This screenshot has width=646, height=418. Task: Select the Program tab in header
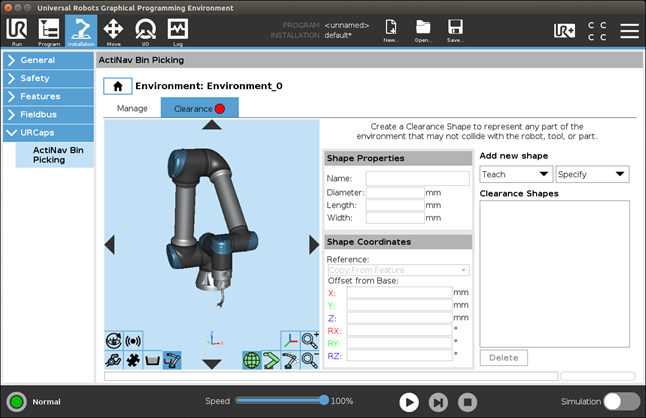(49, 30)
